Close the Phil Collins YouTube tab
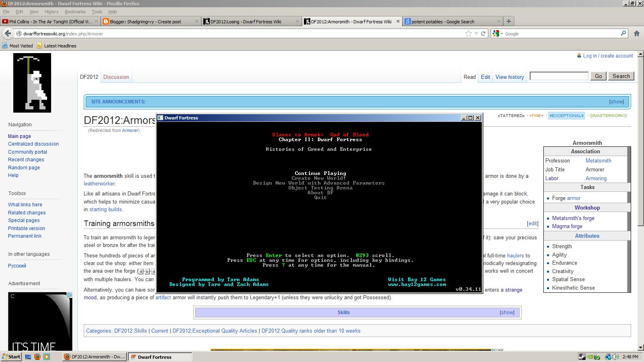644x362 pixels. (x=97, y=21)
